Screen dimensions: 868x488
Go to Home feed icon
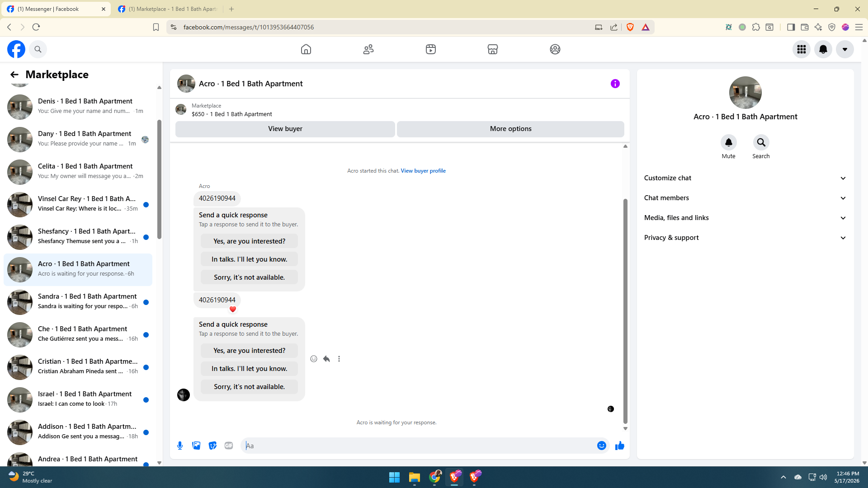click(306, 49)
